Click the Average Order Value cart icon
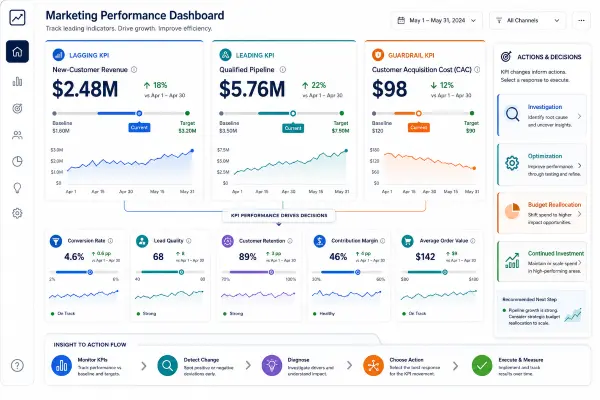Viewport: 600px width, 400px height. click(408, 241)
